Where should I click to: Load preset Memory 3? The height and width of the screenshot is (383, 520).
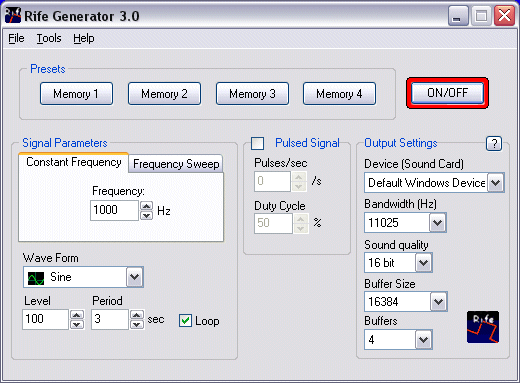tap(252, 94)
